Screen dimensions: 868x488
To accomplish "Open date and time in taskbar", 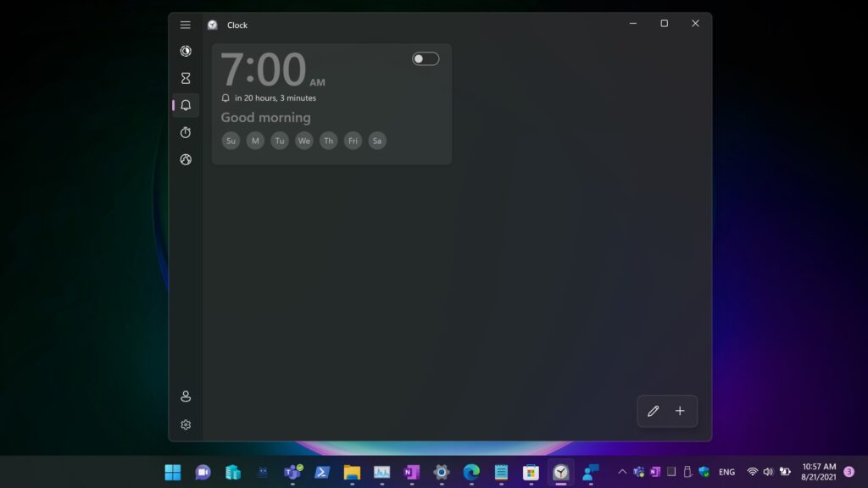I will click(819, 472).
